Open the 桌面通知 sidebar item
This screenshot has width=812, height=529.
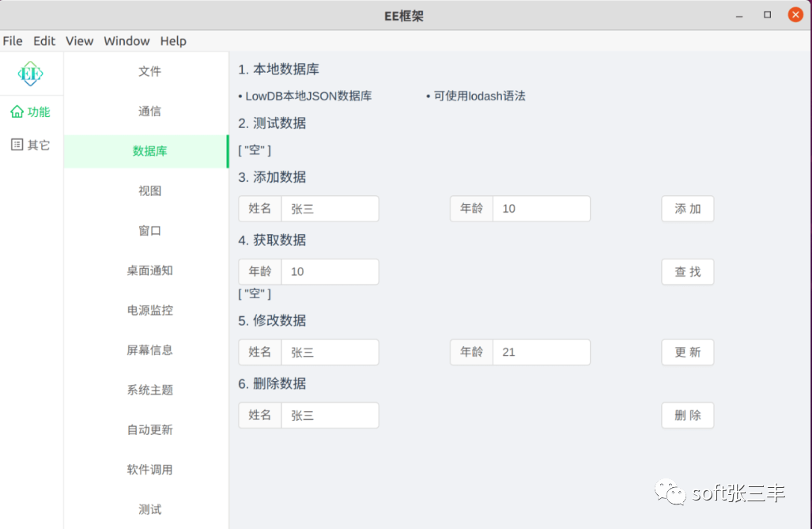[x=149, y=270]
